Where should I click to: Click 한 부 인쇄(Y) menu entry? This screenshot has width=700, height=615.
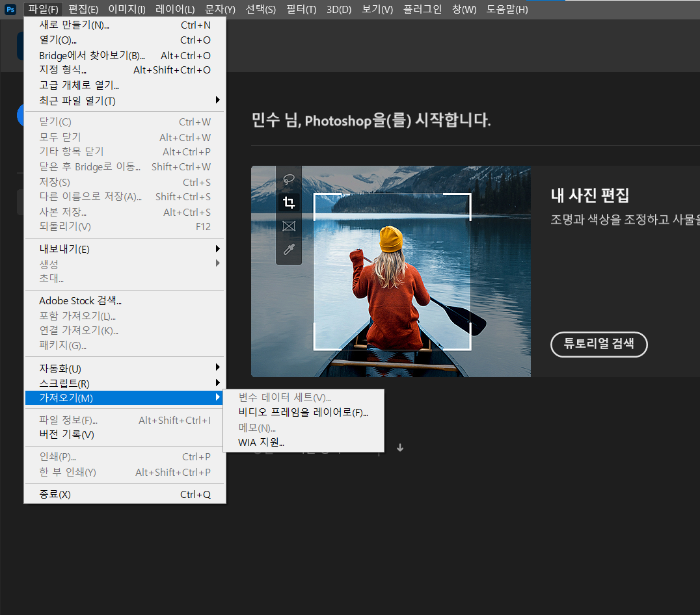tap(125, 472)
